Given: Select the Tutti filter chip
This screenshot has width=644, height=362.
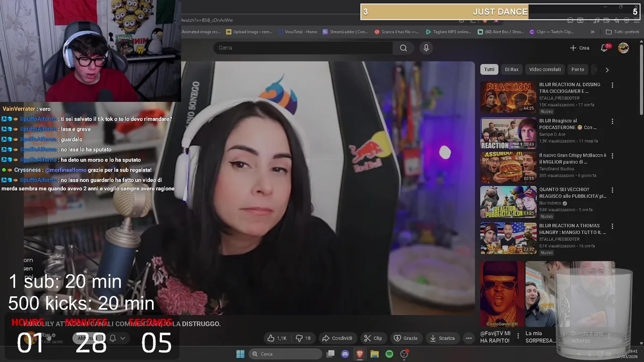Looking at the screenshot, I should (489, 69).
